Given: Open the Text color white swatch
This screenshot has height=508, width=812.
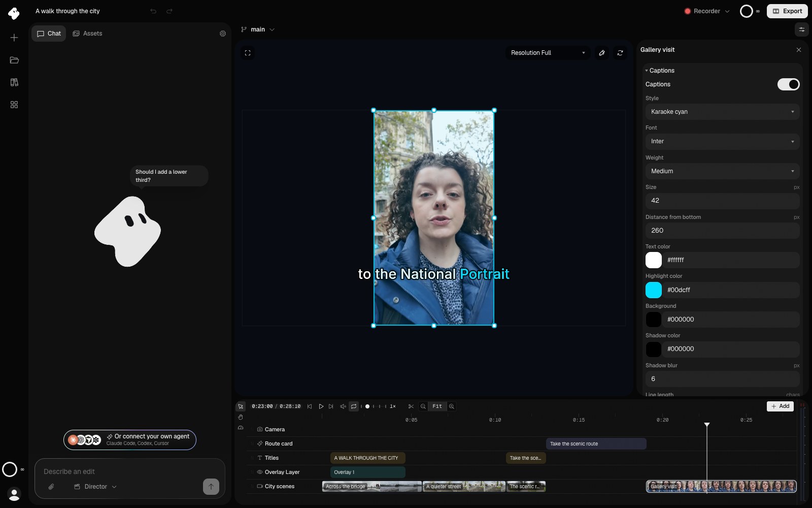Looking at the screenshot, I should 654,260.
